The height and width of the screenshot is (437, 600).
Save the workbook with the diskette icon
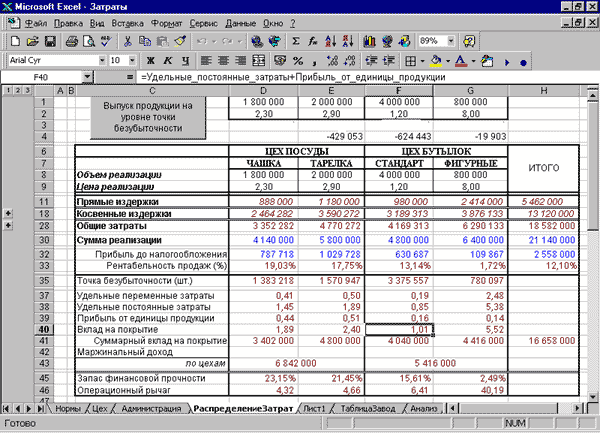[x=50, y=41]
